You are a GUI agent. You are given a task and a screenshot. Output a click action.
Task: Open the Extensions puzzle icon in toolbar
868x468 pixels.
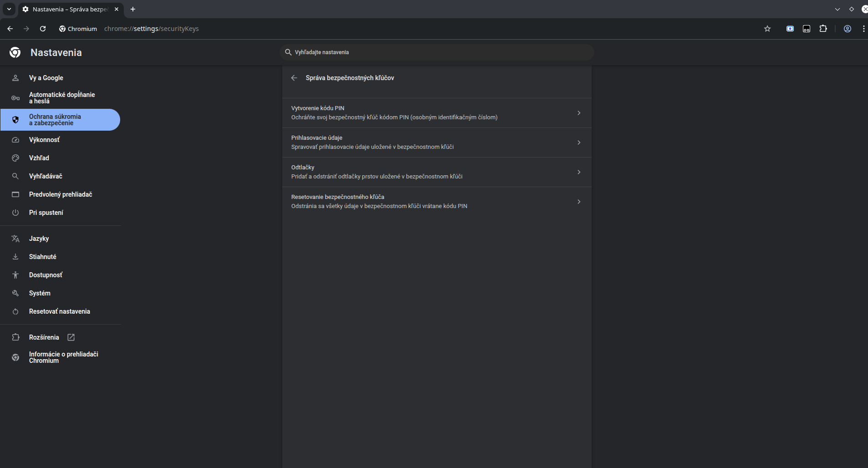click(823, 29)
